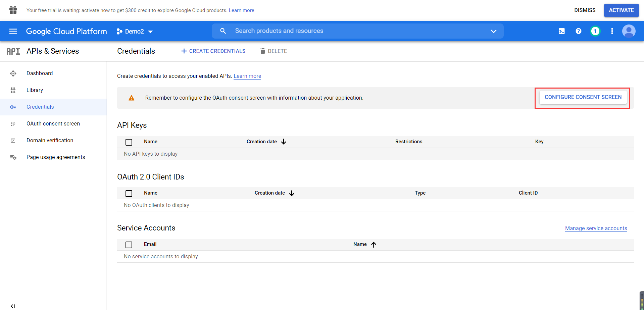The image size is (644, 310).
Task: Open notifications badge showing 1
Action: pyautogui.click(x=595, y=31)
